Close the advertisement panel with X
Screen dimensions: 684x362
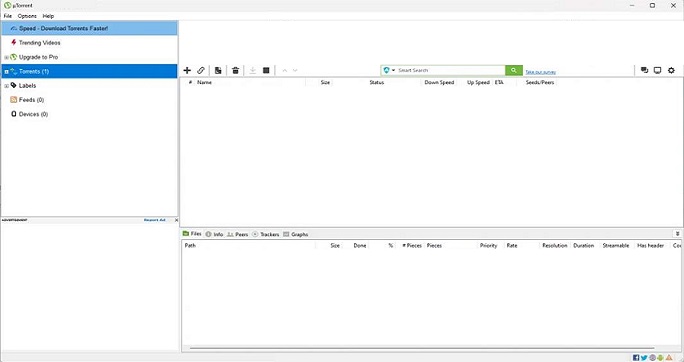point(176,220)
